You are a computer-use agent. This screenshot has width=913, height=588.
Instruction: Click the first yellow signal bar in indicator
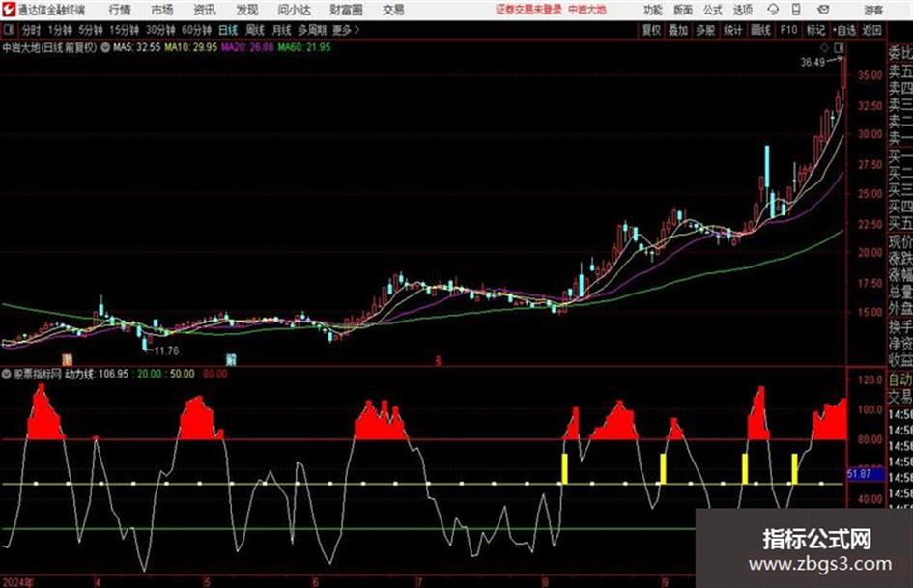[563, 468]
